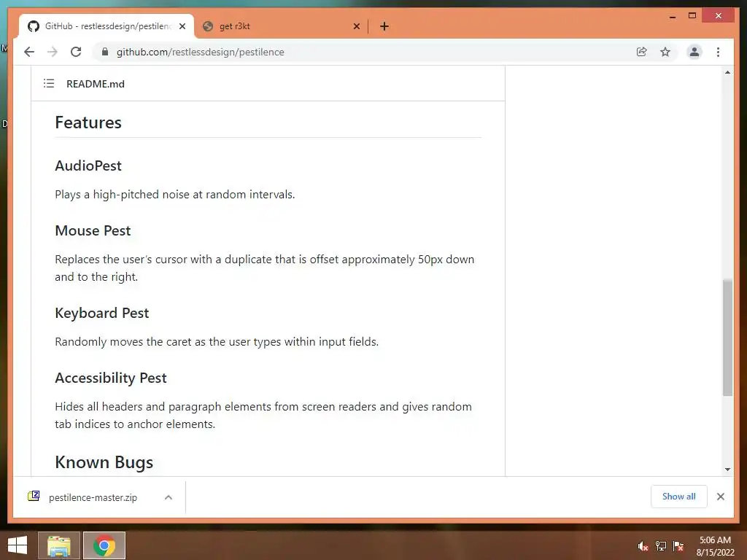Image resolution: width=747 pixels, height=560 pixels.
Task: Close the get r3kt tab
Action: (x=356, y=27)
